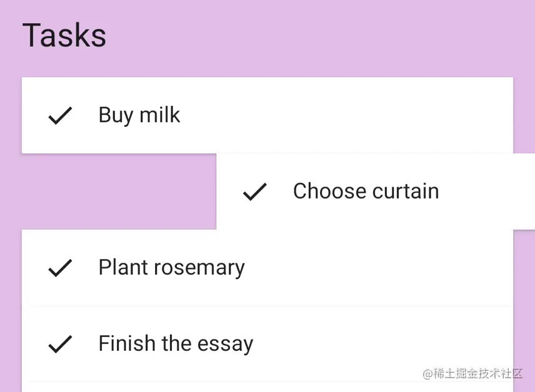The height and width of the screenshot is (392, 535).
Task: Tap blank area right of Choose curtain text
Action: [487, 192]
